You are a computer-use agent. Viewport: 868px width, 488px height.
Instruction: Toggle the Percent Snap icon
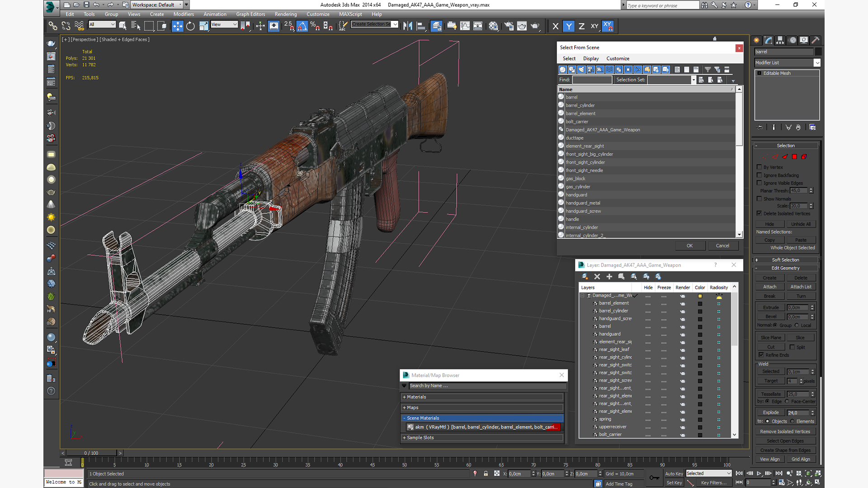coord(315,26)
